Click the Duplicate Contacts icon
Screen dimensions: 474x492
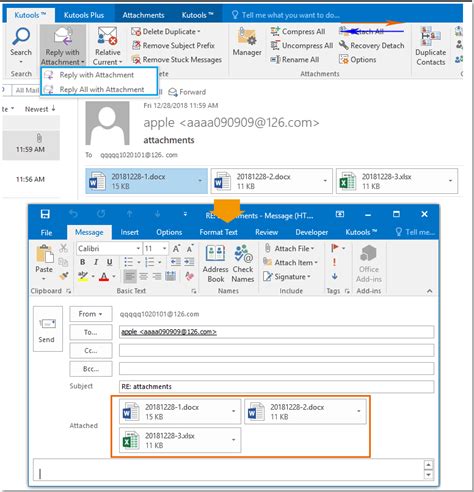click(x=430, y=36)
